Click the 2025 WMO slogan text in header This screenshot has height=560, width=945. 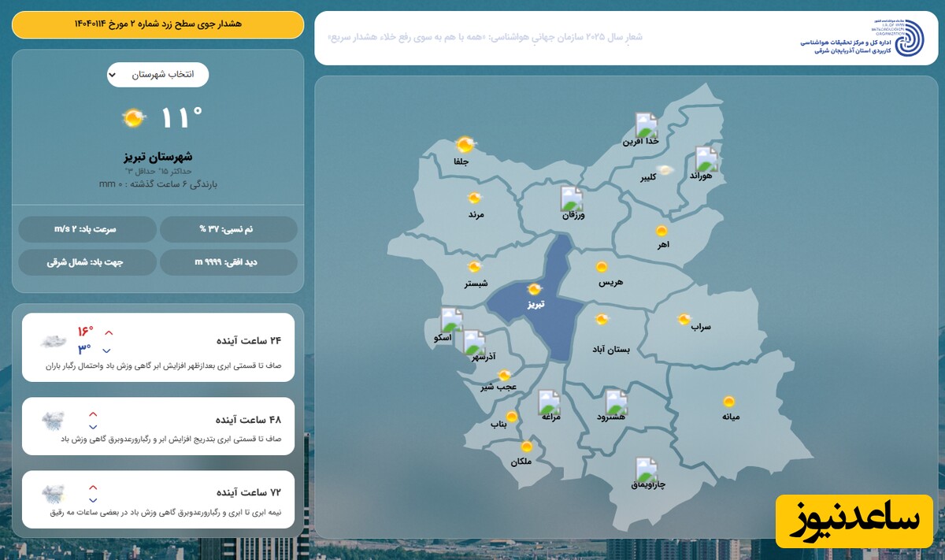485,36
